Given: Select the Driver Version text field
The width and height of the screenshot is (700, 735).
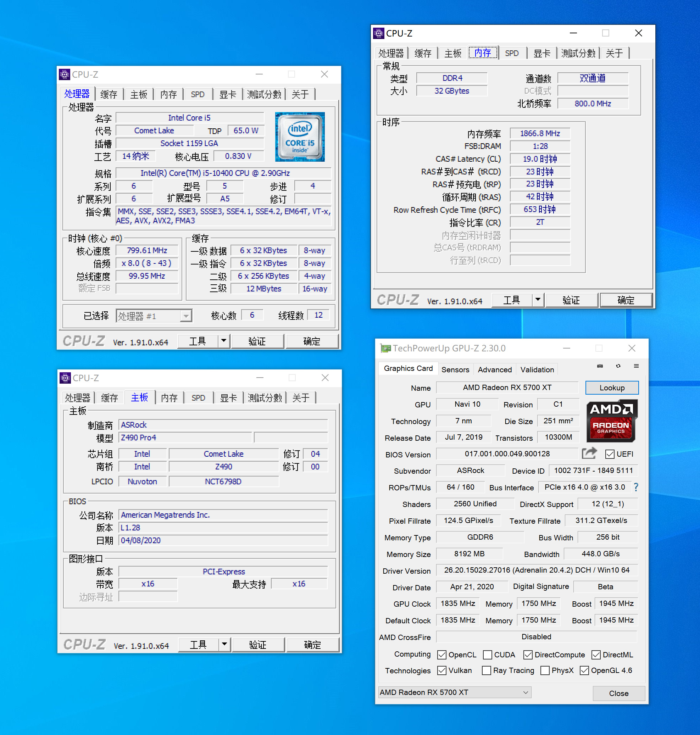Looking at the screenshot, I should [x=537, y=570].
